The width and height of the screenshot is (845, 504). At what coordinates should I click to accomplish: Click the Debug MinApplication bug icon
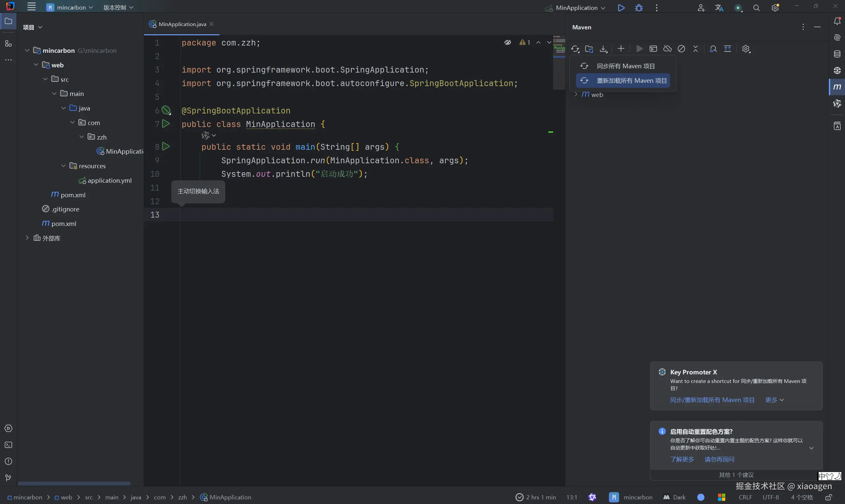pyautogui.click(x=639, y=8)
